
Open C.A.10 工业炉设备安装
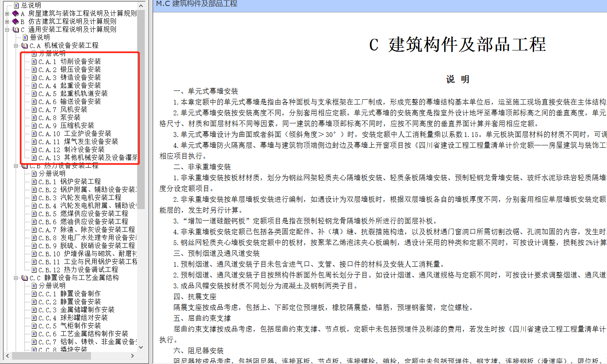tap(75, 133)
